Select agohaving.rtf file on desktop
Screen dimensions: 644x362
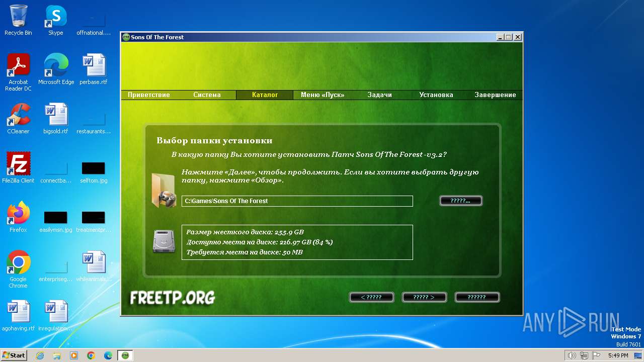click(x=18, y=316)
